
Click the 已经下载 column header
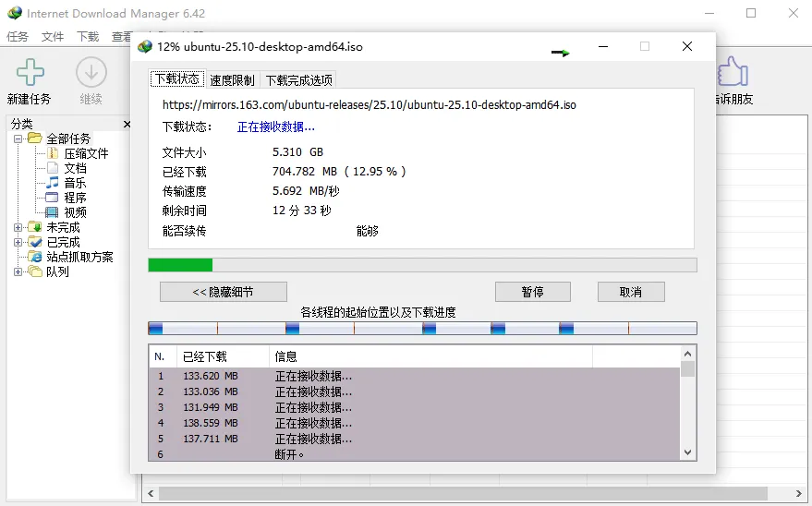click(x=223, y=356)
